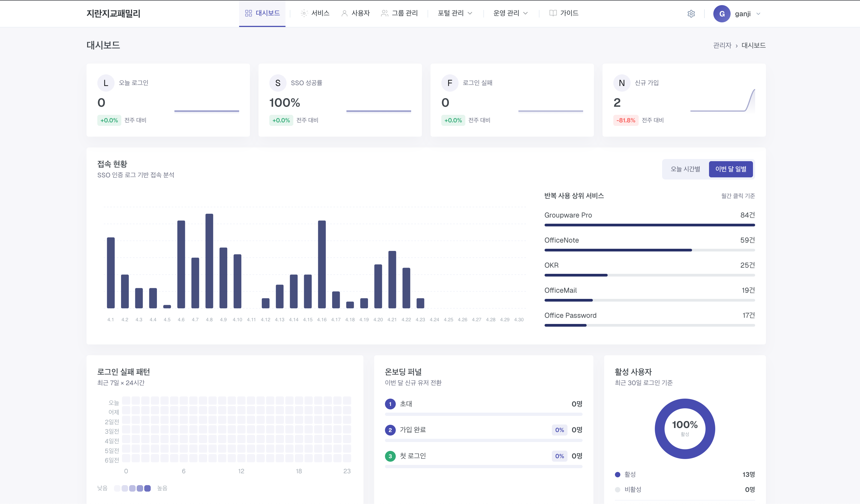Click the 0% badge on 가입 완료
Screen dimensions: 860x504
pyautogui.click(x=559, y=430)
